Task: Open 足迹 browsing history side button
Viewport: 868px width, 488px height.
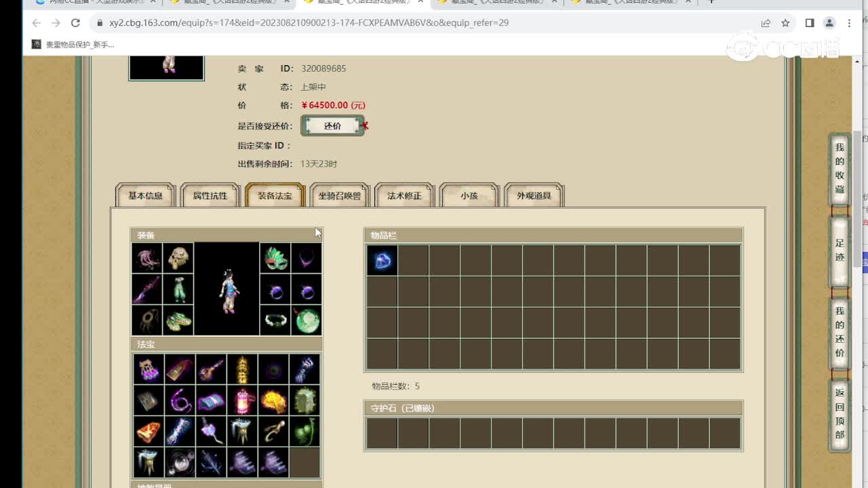Action: (840, 250)
